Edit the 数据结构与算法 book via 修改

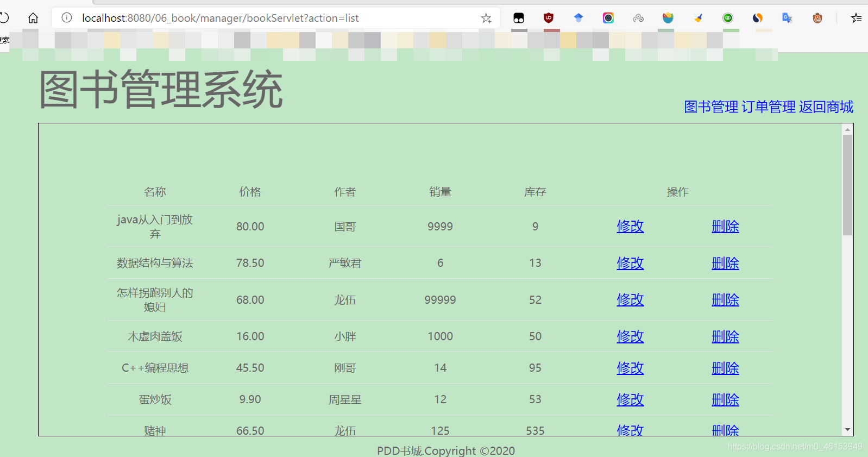point(630,264)
